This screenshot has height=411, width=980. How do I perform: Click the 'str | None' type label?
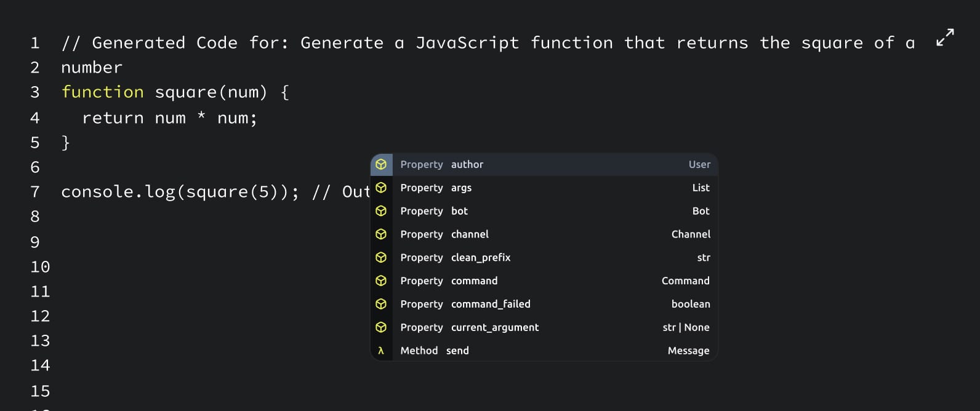[686, 328]
